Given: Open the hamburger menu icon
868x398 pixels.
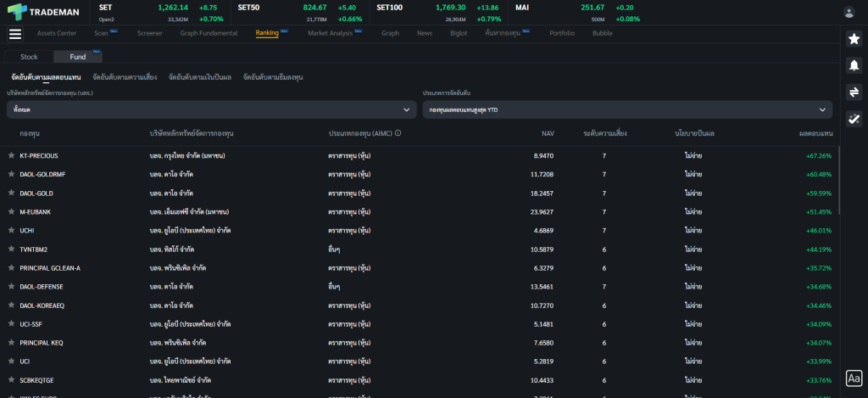Looking at the screenshot, I should [14, 34].
